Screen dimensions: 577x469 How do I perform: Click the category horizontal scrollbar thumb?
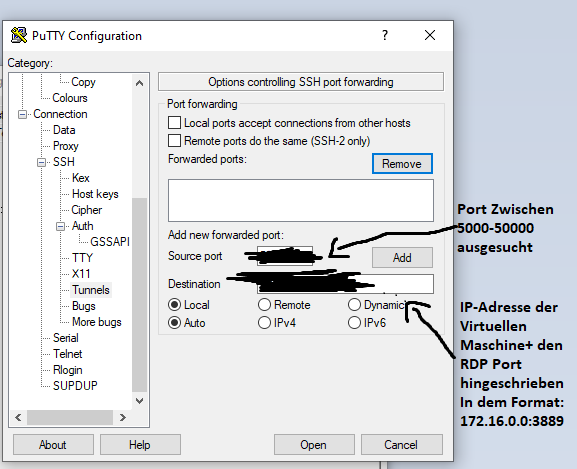point(70,417)
